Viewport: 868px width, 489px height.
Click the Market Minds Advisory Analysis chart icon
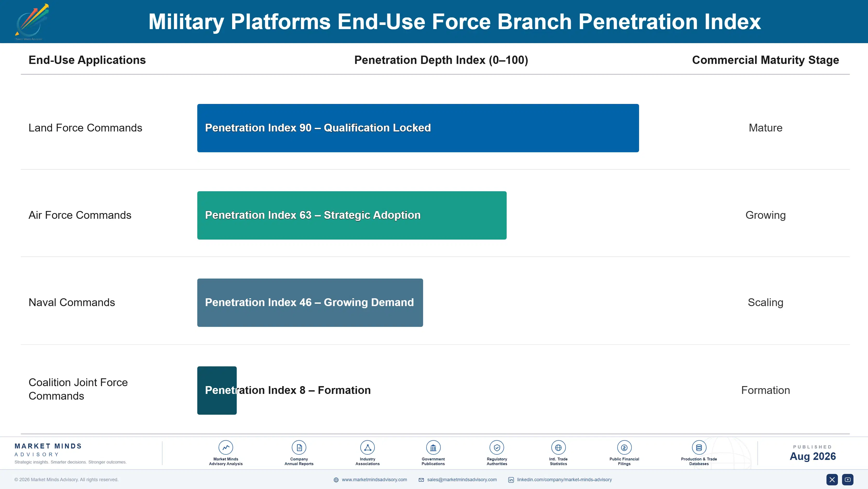pos(226,447)
